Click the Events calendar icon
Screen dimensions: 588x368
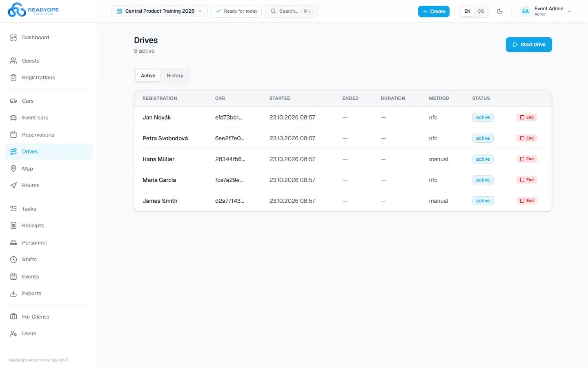click(x=13, y=277)
